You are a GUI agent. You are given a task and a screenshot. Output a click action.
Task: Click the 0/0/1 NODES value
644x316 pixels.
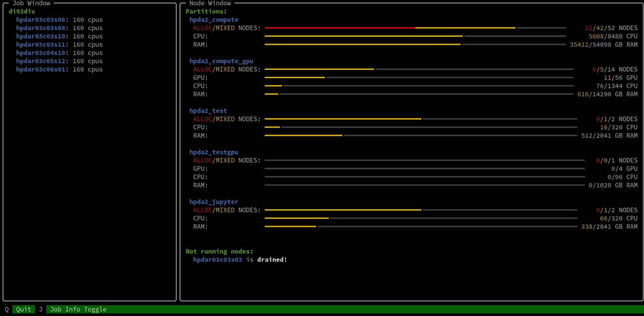617,160
